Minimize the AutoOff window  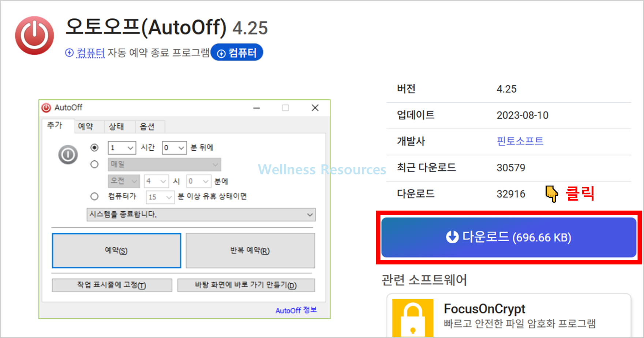[257, 108]
